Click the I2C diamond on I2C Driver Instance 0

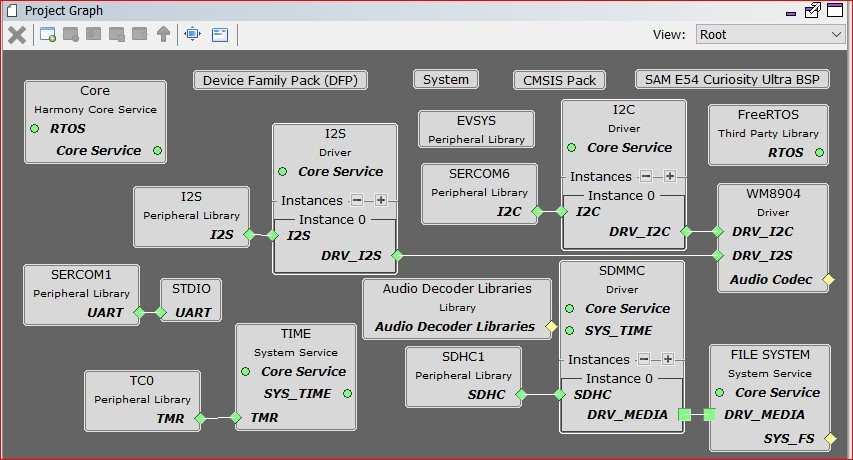(x=562, y=212)
